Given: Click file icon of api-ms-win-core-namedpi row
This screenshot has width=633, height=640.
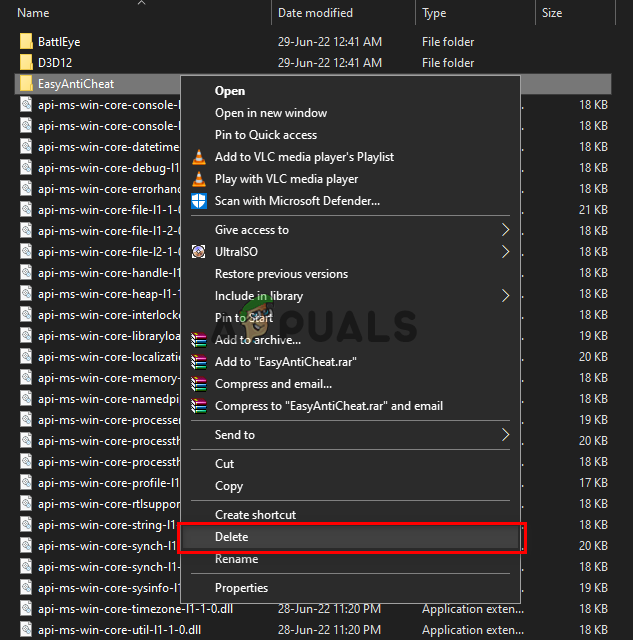Looking at the screenshot, I should (x=26, y=399).
